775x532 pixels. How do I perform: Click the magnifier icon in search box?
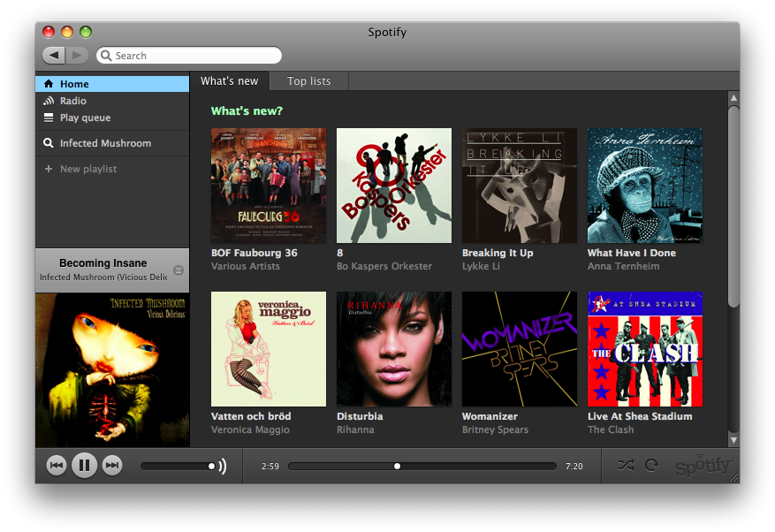[106, 56]
